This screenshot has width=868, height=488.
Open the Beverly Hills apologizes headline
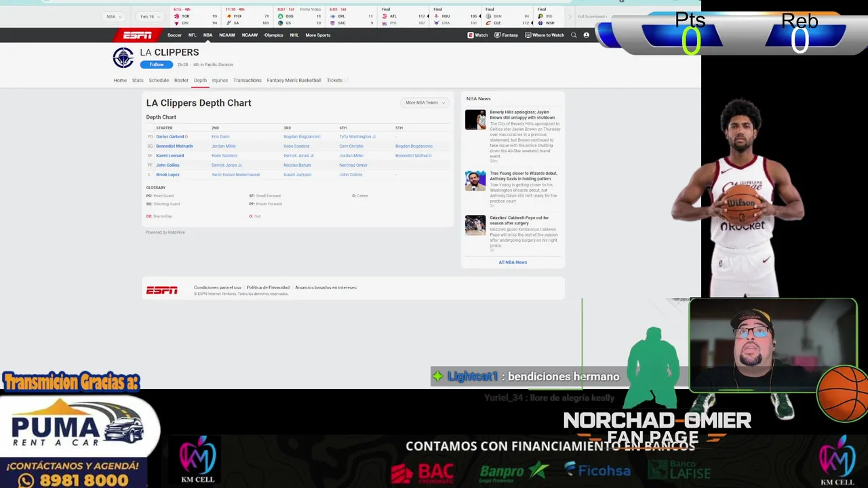(x=522, y=115)
